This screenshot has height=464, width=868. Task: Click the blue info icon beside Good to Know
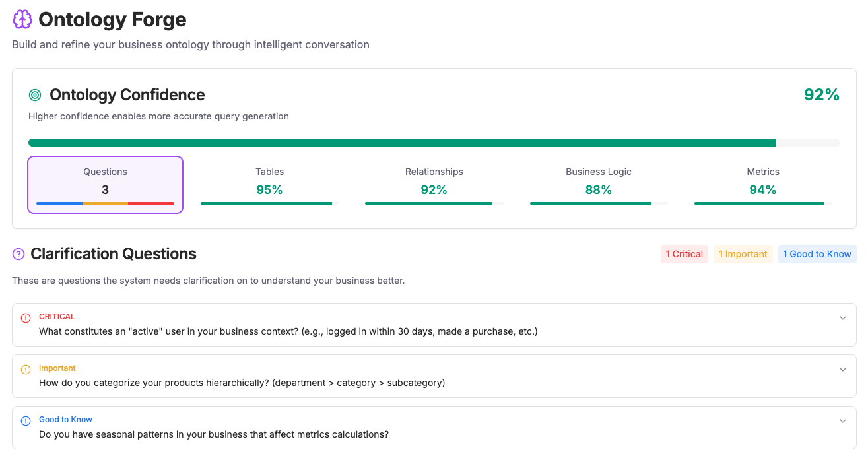[26, 420]
